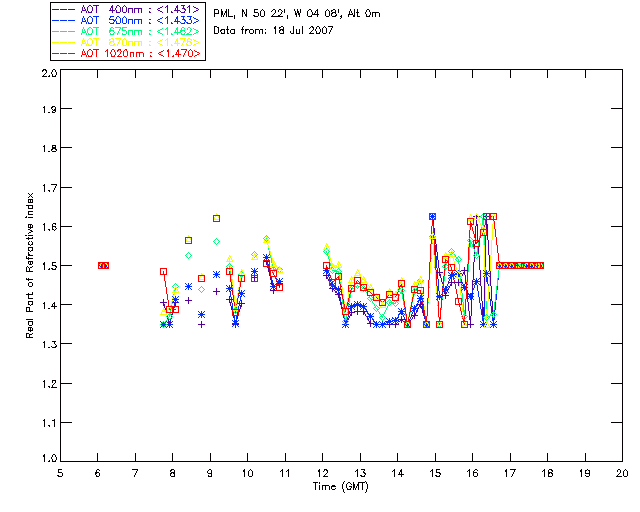Click the 12 tick on the time axis
The height and width of the screenshot is (512, 640).
tap(323, 473)
